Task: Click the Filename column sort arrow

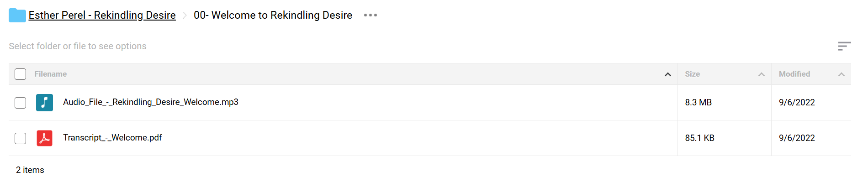Action: coord(667,74)
